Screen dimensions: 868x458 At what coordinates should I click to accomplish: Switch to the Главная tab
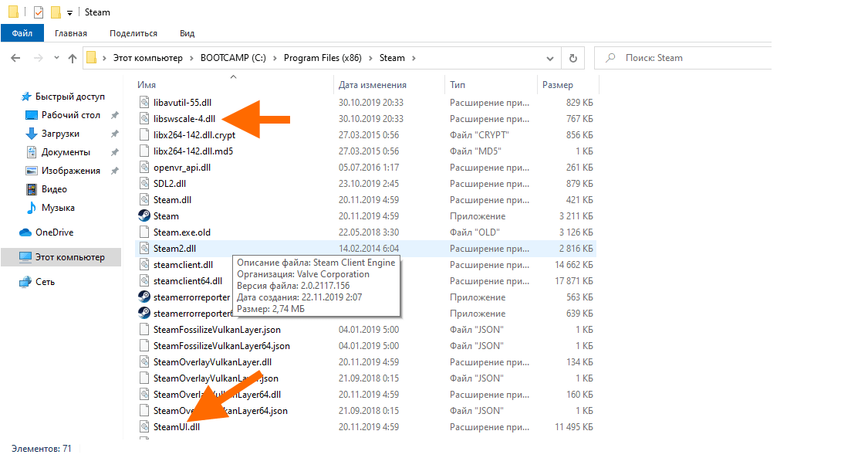pyautogui.click(x=71, y=33)
